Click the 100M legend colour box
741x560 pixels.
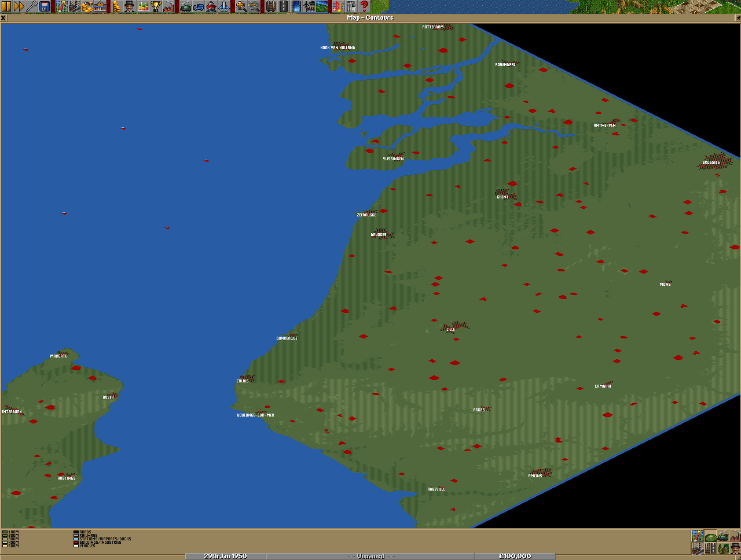click(5, 532)
